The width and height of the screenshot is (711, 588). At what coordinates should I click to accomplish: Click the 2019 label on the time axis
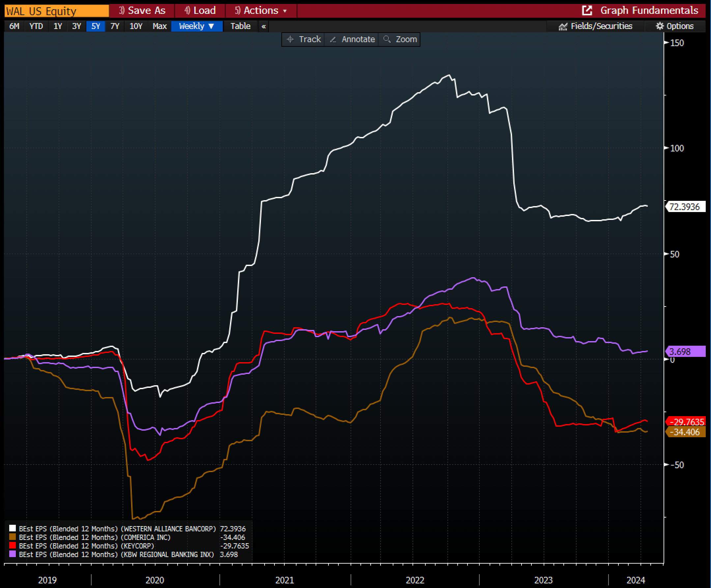pos(47,580)
